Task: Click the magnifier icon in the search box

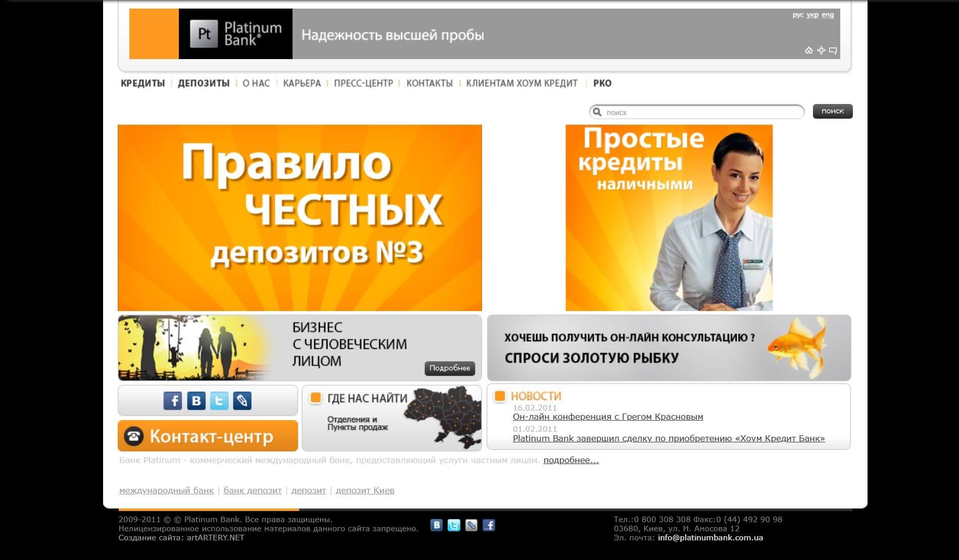Action: pyautogui.click(x=597, y=112)
